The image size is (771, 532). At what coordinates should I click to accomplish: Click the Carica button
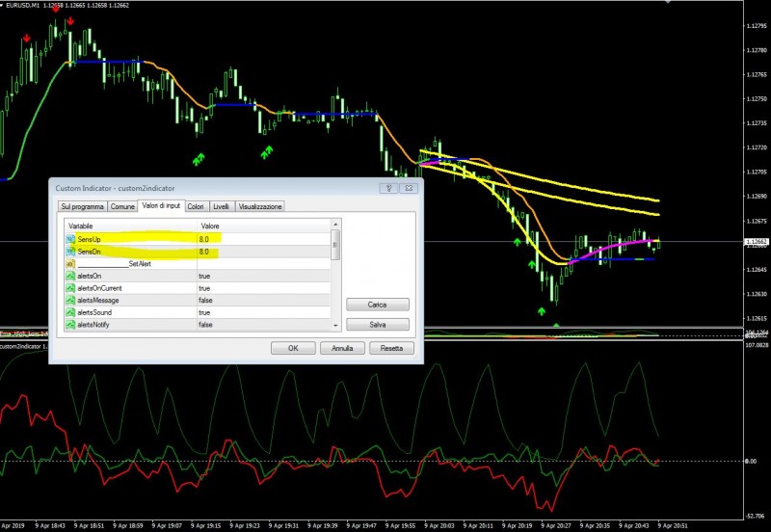tap(377, 305)
